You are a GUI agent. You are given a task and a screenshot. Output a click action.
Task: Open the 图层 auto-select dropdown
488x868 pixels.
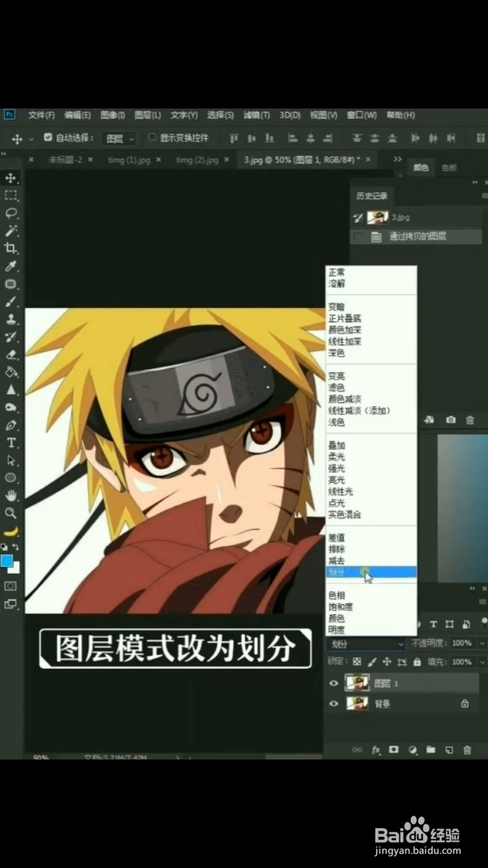click(x=119, y=138)
